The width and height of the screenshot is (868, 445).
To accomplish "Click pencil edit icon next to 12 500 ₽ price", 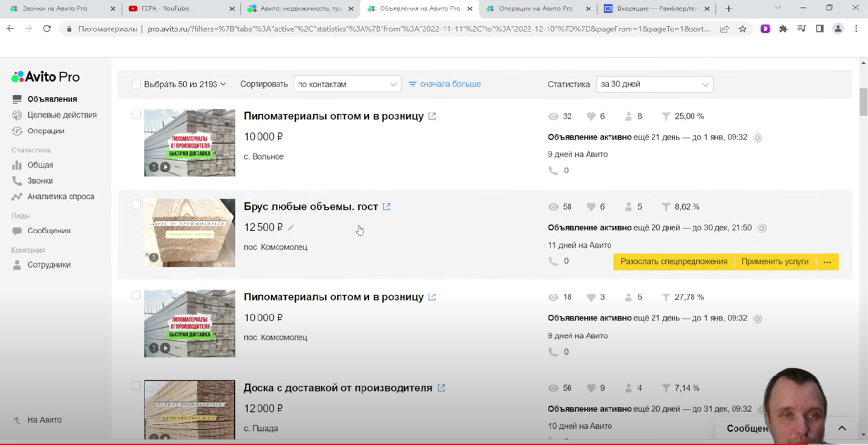I will [291, 227].
